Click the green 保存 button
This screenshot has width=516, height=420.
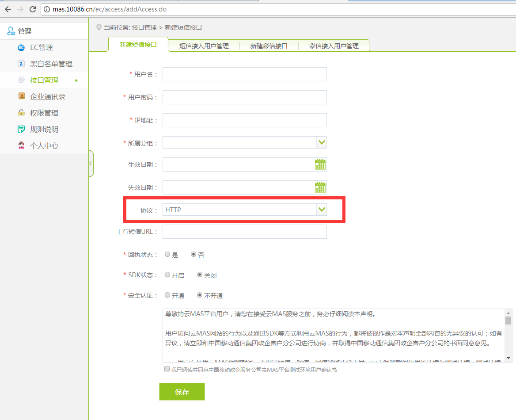(x=182, y=392)
